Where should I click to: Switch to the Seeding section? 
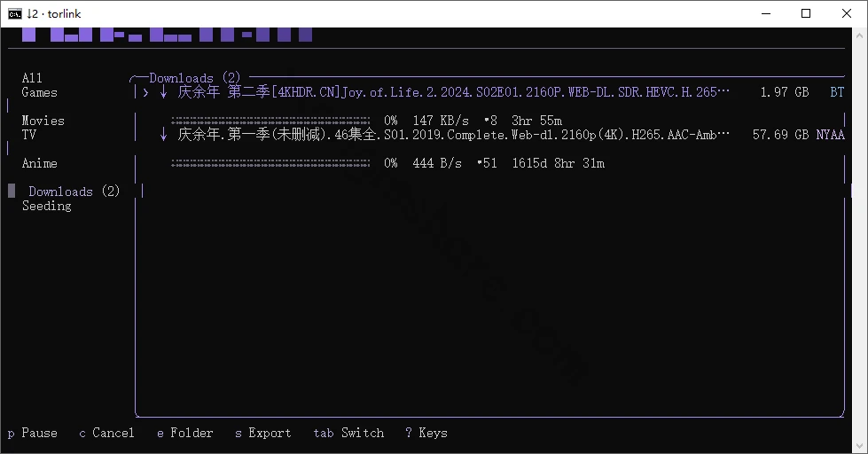click(x=46, y=206)
